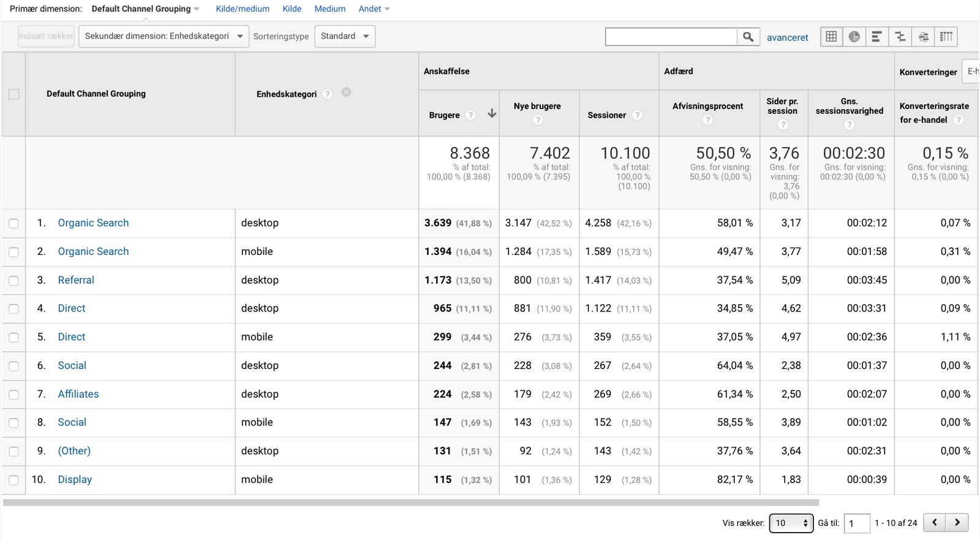The image size is (980, 540).
Task: Open Direct link in row 4
Action: pos(72,308)
